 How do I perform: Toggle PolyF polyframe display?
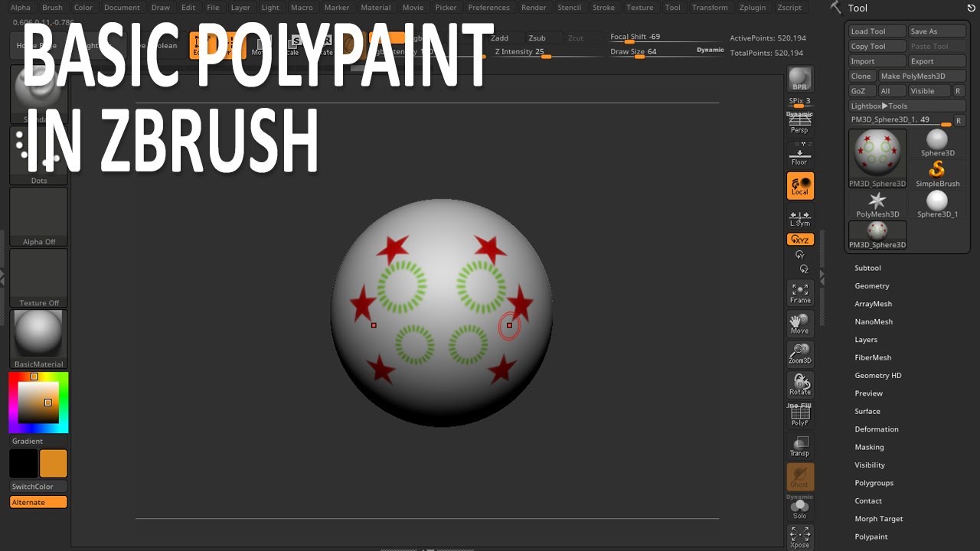point(800,415)
